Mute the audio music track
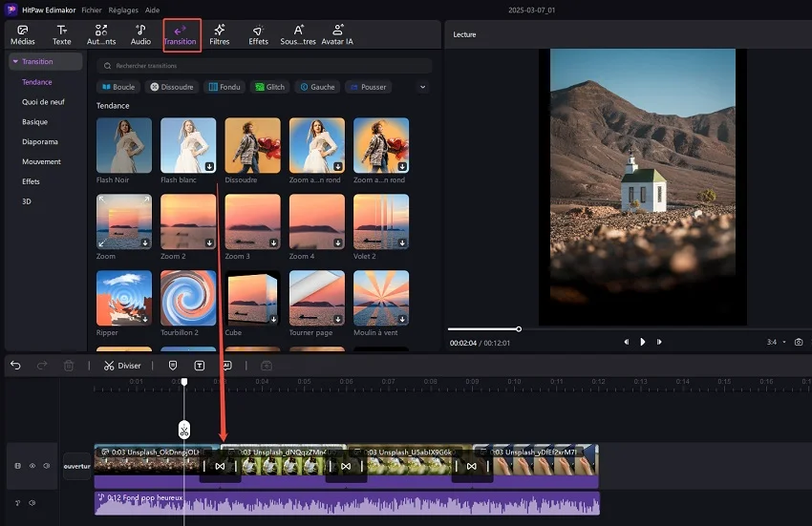 [32, 502]
